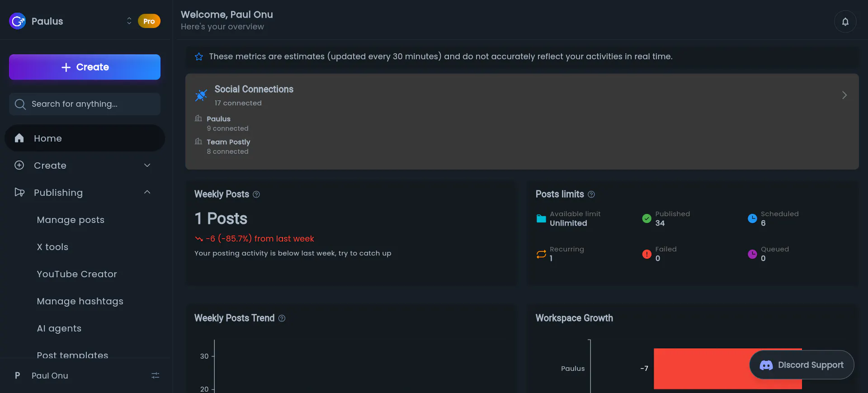This screenshot has height=393, width=868.
Task: Click the Weekly Posts Trend help icon
Action: 282,318
